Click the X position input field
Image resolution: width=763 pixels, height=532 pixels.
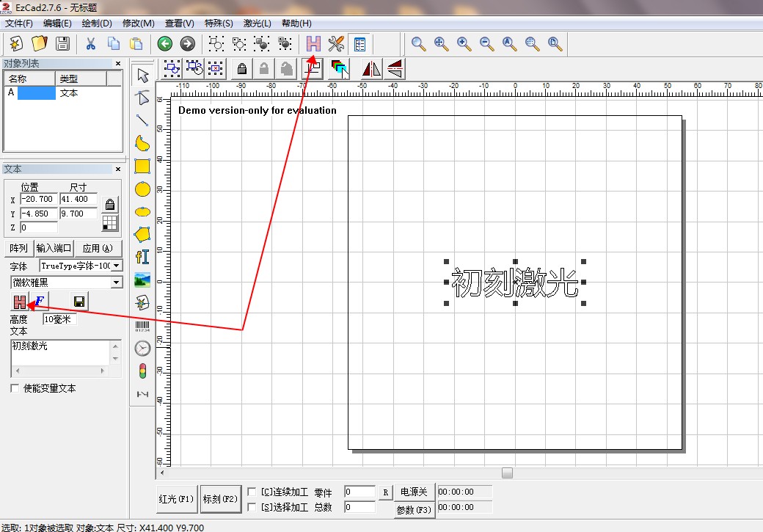click(x=38, y=199)
